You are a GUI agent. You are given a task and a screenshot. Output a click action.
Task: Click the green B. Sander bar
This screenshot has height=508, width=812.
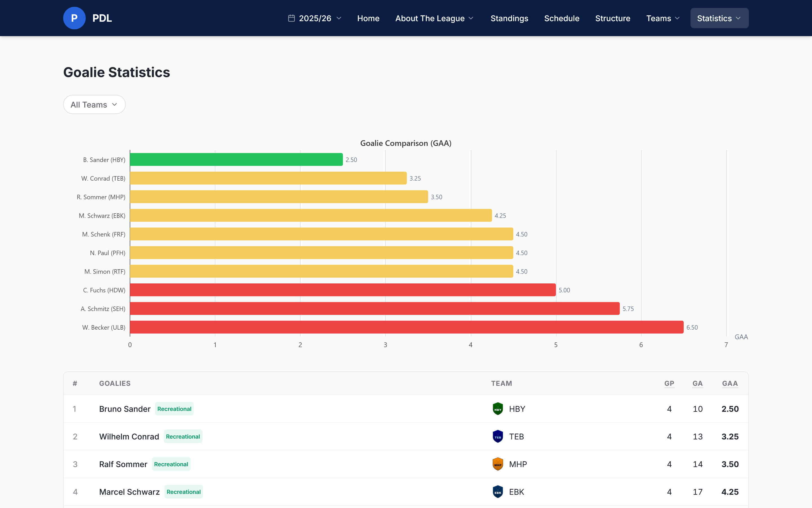[x=236, y=159]
